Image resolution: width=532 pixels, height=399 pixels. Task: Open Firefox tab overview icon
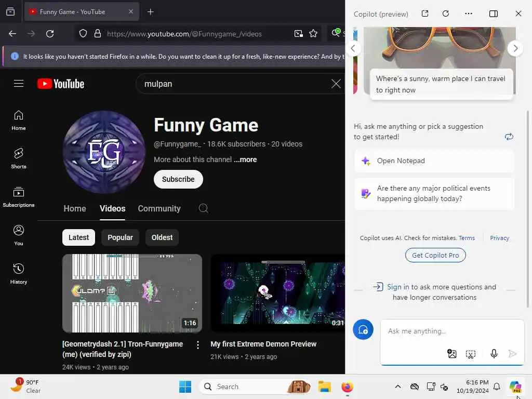tap(10, 12)
